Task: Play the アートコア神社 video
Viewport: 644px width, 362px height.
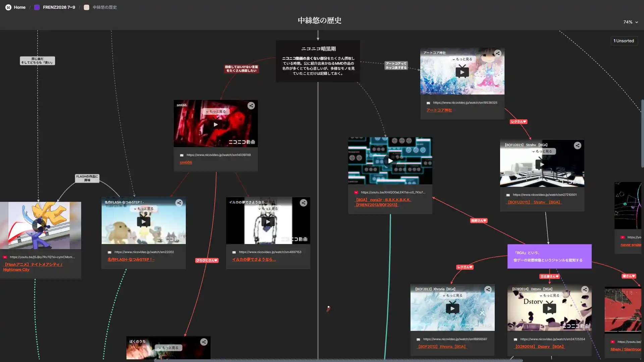Action: (x=462, y=72)
